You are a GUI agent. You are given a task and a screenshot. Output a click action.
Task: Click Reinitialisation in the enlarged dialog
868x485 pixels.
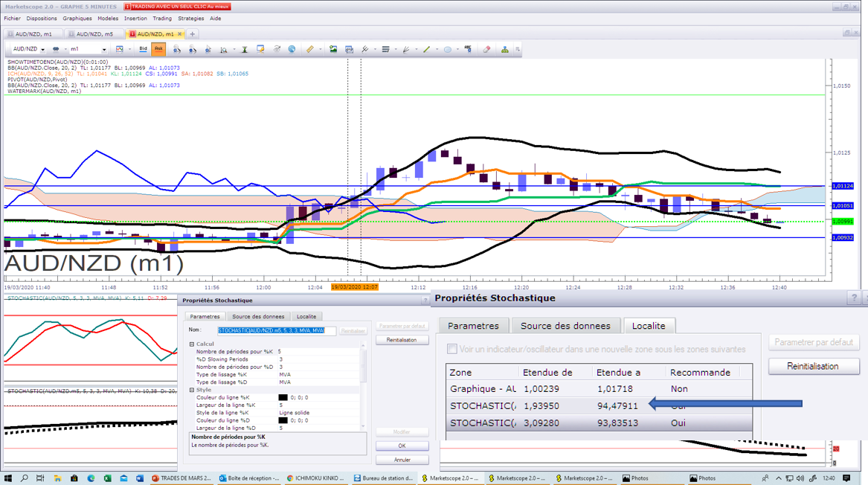point(813,366)
